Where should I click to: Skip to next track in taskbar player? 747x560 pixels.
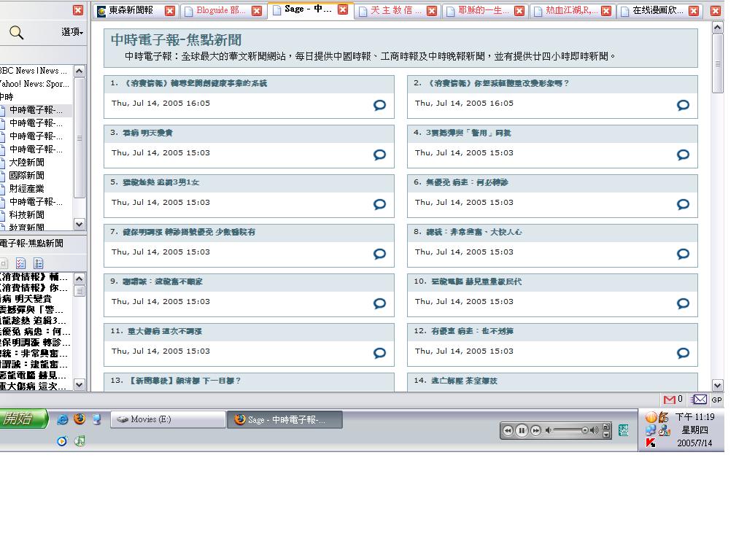[536, 430]
